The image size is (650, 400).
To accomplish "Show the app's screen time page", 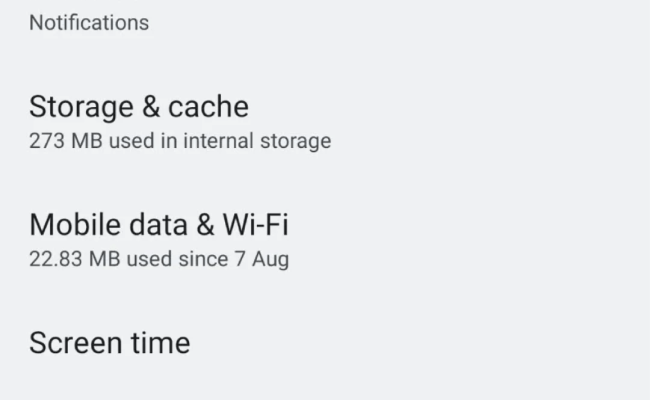I will point(109,343).
